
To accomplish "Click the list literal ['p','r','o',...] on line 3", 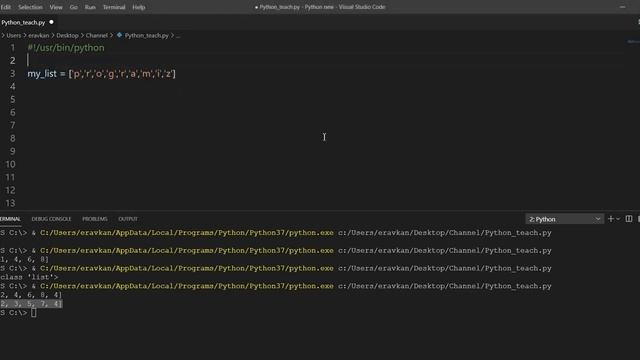I will [122, 74].
